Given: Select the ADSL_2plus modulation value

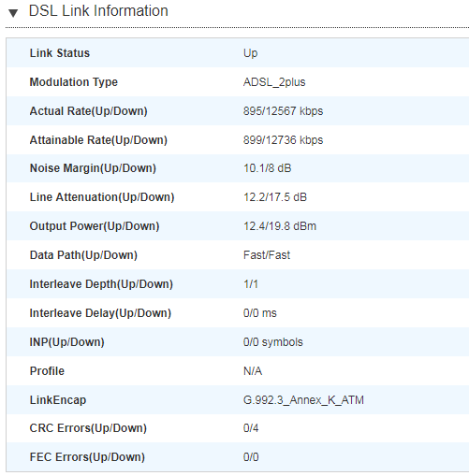Looking at the screenshot, I should (274, 82).
